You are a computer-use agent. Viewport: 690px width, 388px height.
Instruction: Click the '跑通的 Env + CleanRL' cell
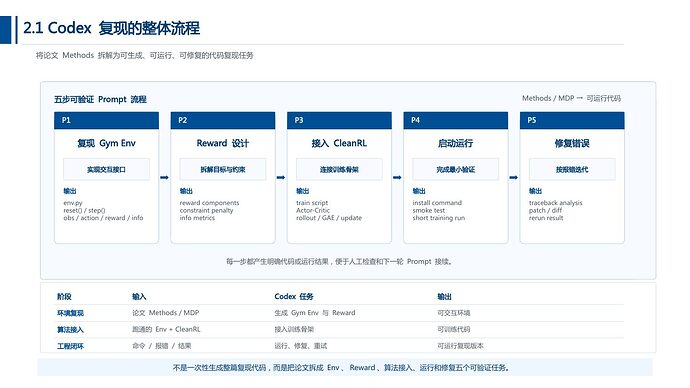click(166, 329)
